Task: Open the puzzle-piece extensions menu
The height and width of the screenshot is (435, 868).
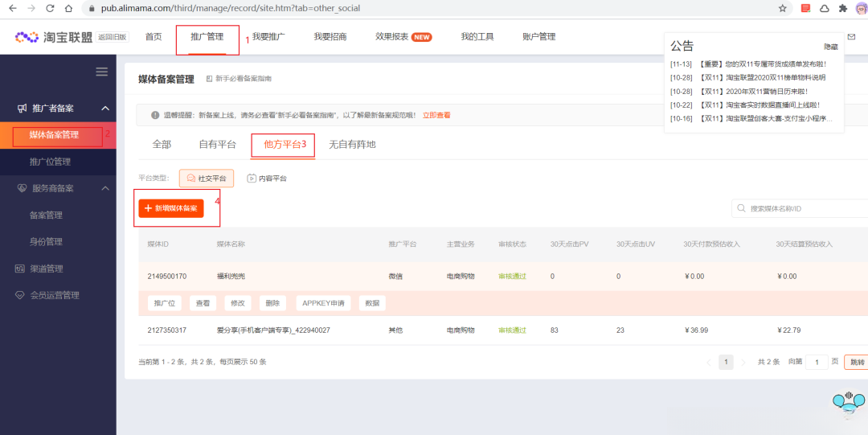Action: (843, 8)
